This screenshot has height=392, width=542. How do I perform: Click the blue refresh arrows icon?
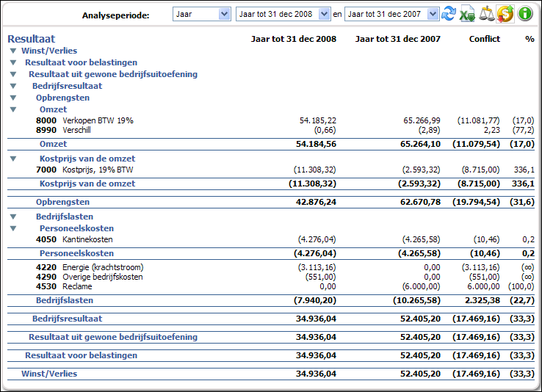(x=449, y=14)
